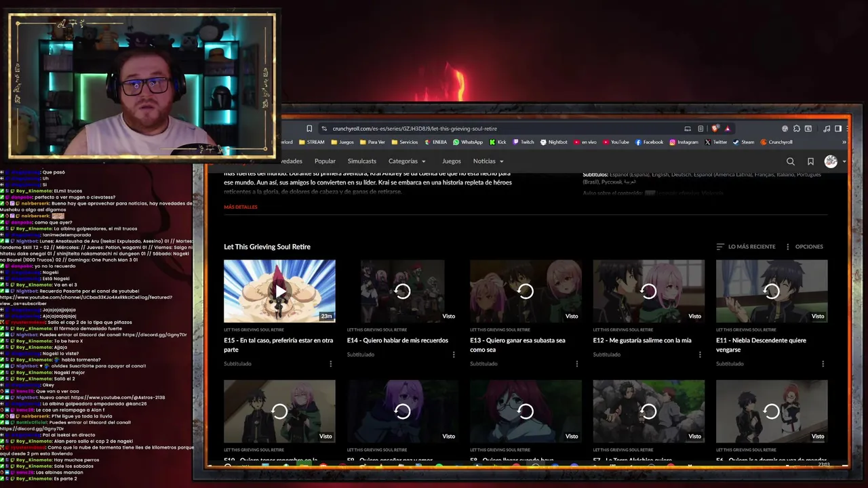Open the 'en vivo' bookmark
The image size is (868, 488).
585,142
